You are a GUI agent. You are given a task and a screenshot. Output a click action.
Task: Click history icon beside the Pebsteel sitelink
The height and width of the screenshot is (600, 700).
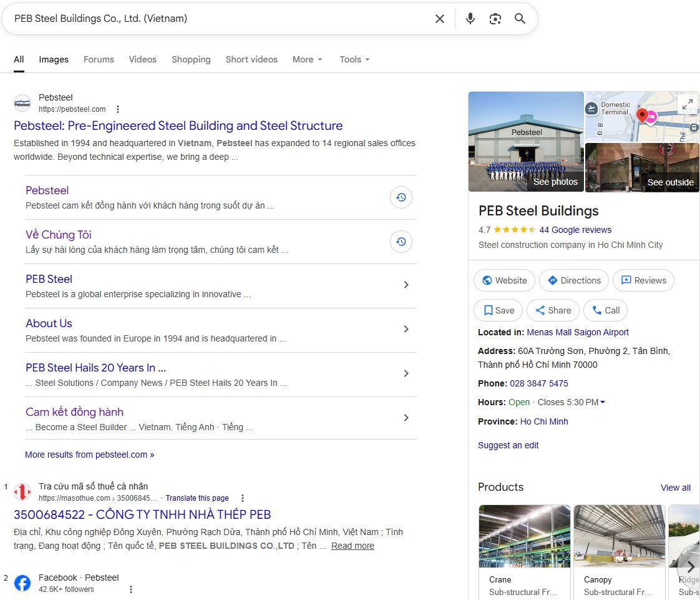pos(401,197)
